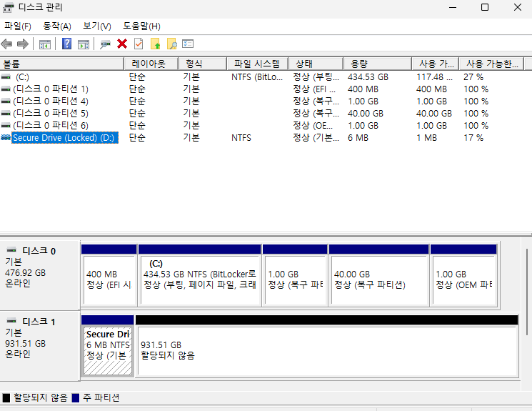Click drive icon beside 디스크 0 파티션 6
Screen dimensions: 532x411
pos(6,125)
